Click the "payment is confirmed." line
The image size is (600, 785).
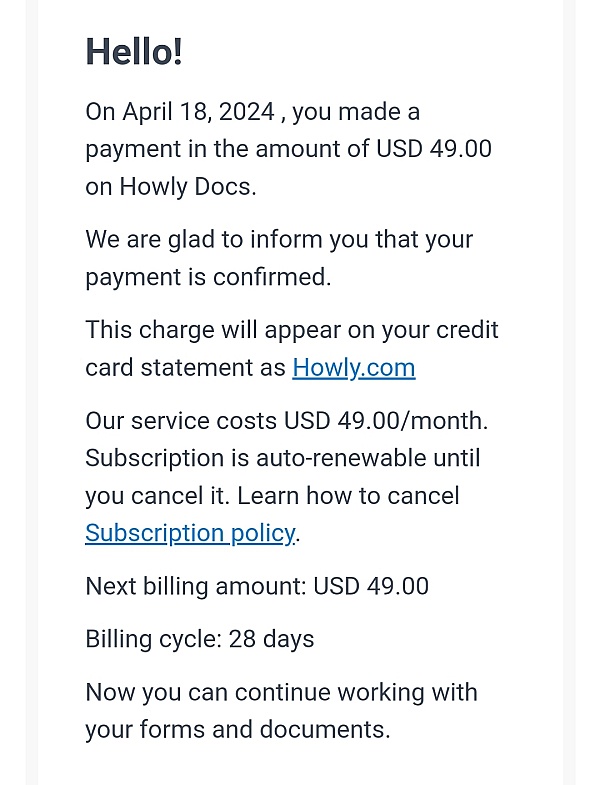[x=208, y=277]
